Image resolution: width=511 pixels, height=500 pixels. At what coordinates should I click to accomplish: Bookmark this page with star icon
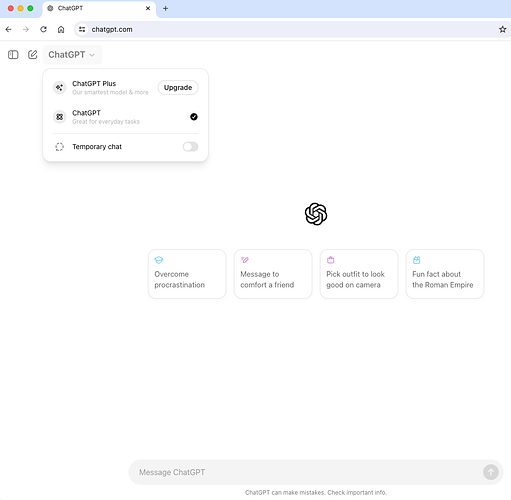point(502,29)
